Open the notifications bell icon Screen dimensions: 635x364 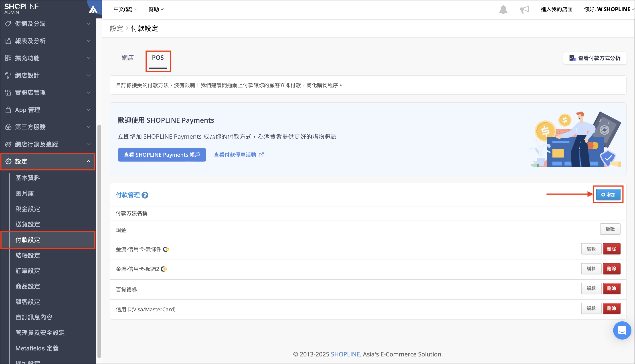[x=503, y=10]
